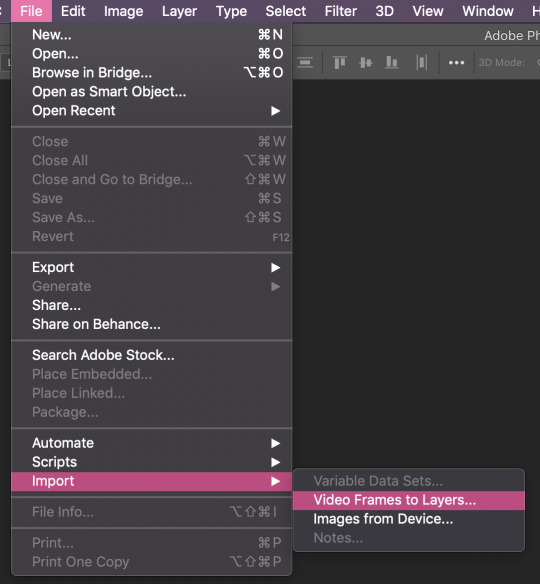This screenshot has width=540, height=584.
Task: Open the Layer menu in menu bar
Action: [x=179, y=11]
